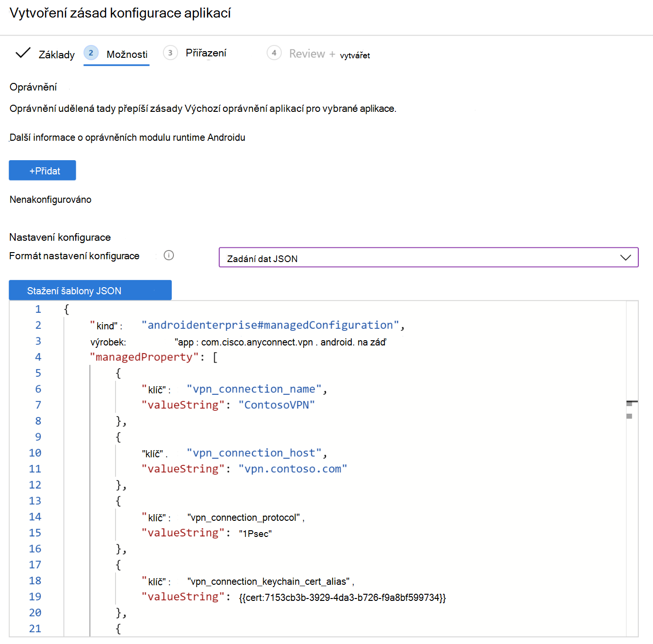653x644 pixels.
Task: Click line number 1 in editor
Action: [x=38, y=309]
